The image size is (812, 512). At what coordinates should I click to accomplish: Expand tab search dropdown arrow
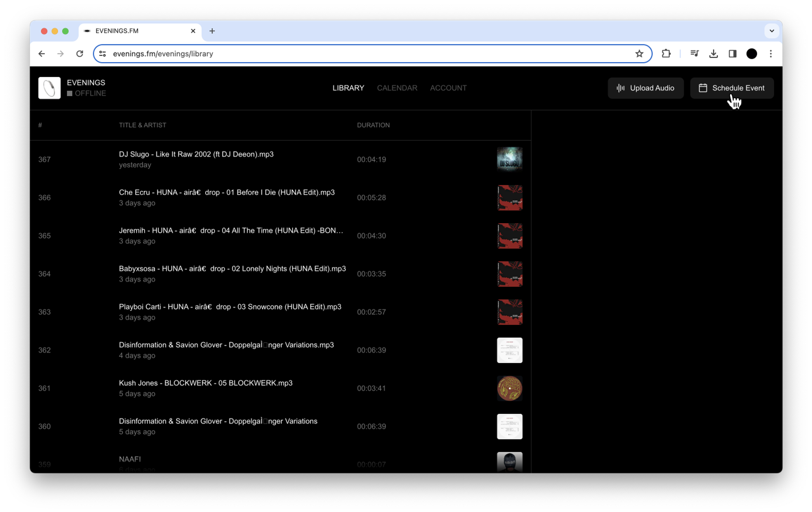click(x=771, y=31)
